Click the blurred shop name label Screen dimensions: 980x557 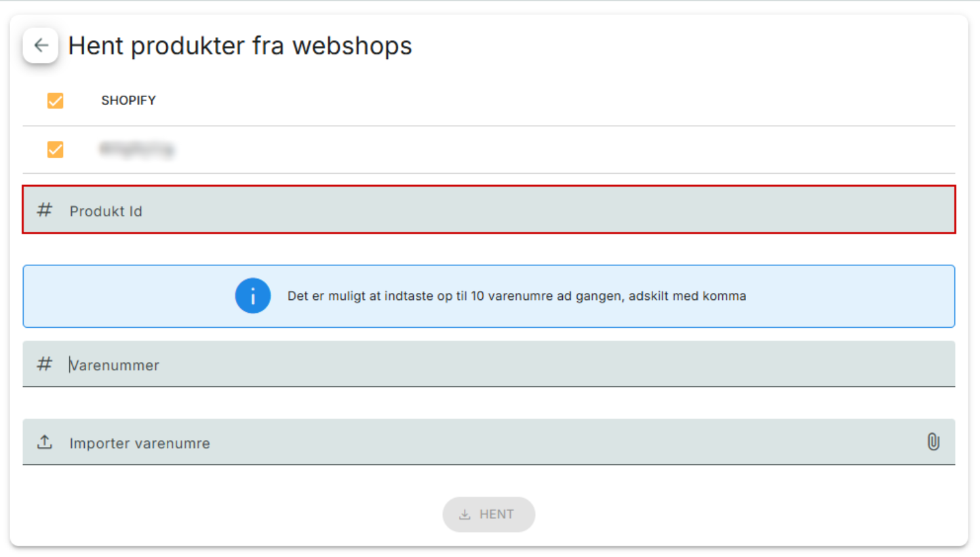click(136, 149)
